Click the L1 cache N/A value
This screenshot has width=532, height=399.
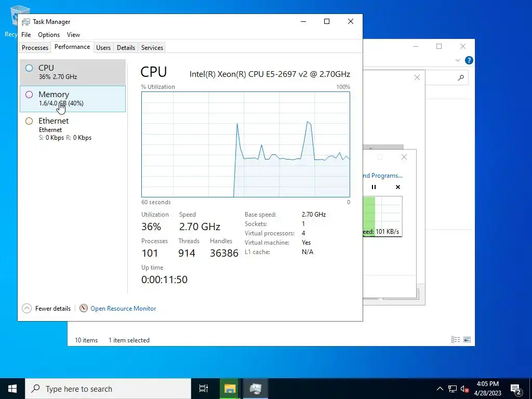tap(308, 252)
